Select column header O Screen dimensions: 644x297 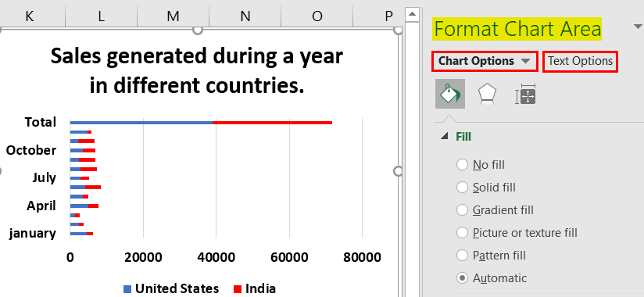[317, 16]
